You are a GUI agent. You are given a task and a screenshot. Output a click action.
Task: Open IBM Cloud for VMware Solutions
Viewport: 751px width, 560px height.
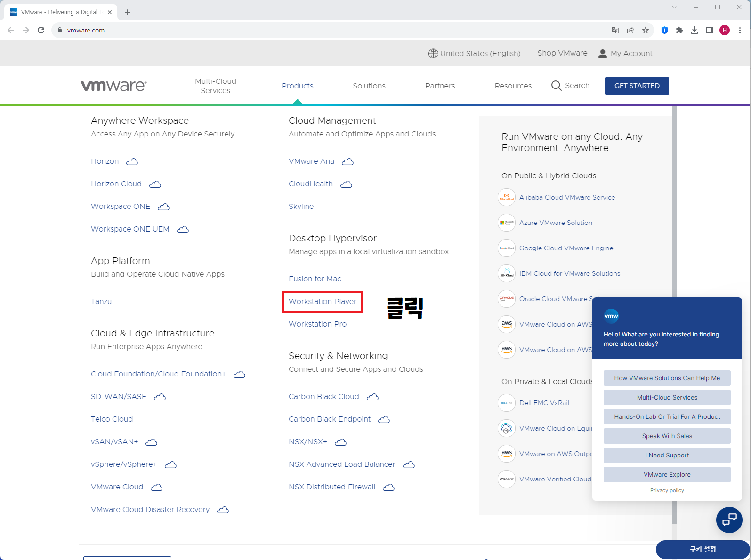[570, 273]
